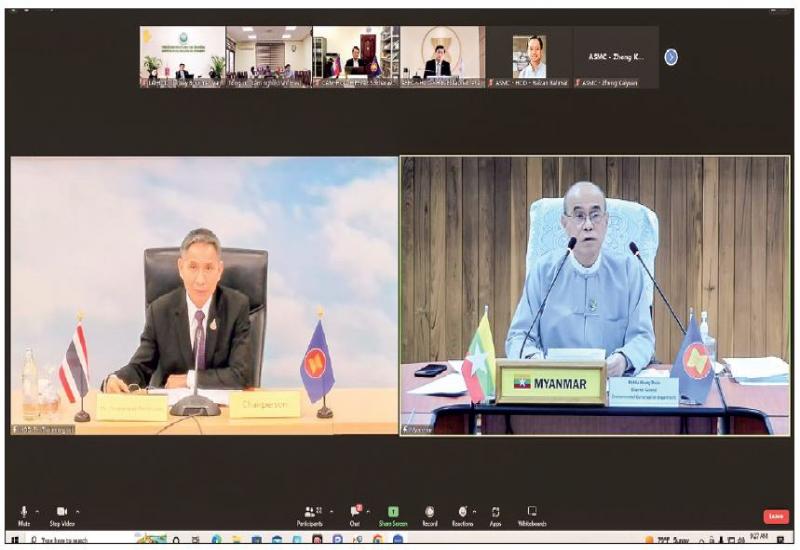Expand the arrow next to Participants

pos(331,512)
